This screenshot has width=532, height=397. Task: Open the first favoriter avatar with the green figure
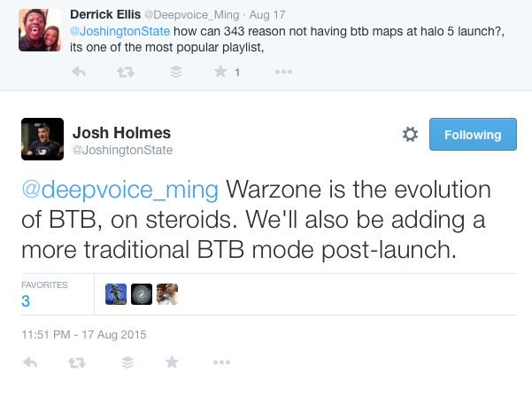(x=116, y=294)
